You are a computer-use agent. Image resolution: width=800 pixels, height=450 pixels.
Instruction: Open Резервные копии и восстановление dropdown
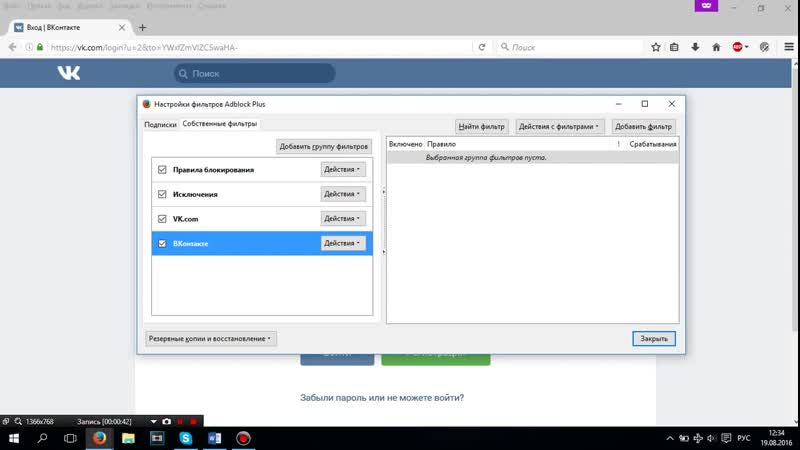[x=211, y=339]
